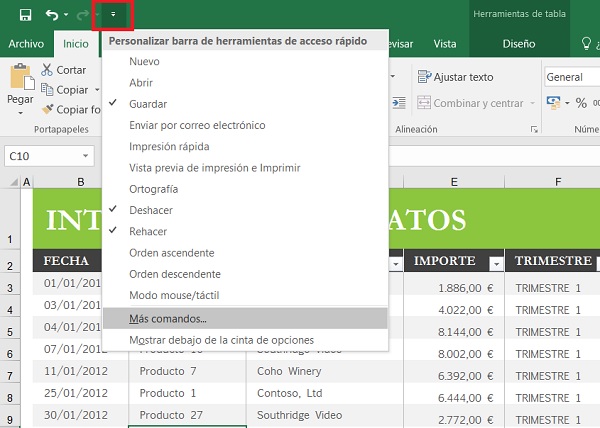
Task: Click the Name Box showing C10
Action: (49, 156)
